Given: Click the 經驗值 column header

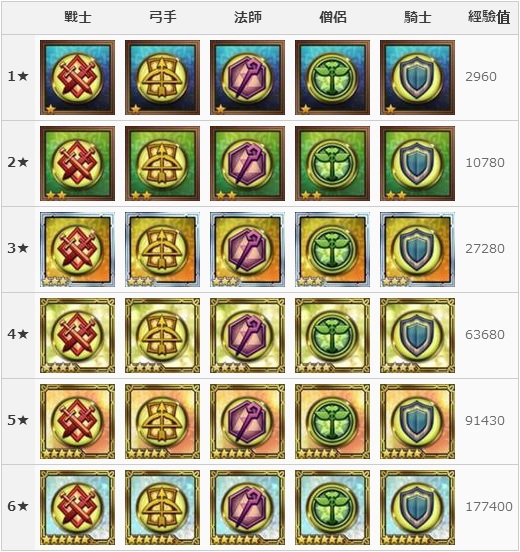Looking at the screenshot, I should [489, 17].
